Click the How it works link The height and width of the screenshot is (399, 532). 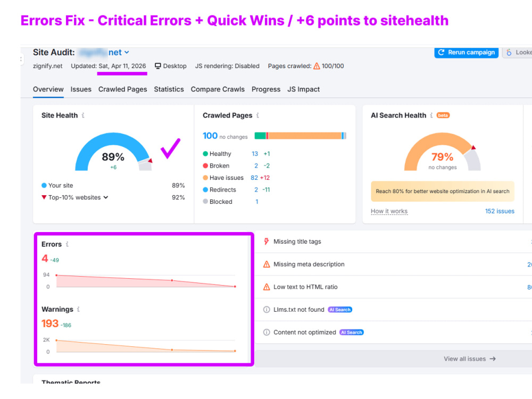pos(389,211)
